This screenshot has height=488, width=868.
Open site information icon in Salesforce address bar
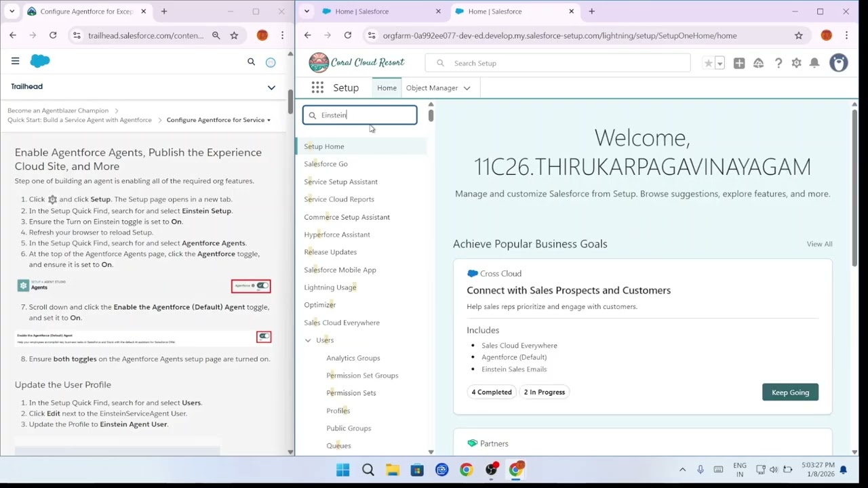tap(371, 35)
